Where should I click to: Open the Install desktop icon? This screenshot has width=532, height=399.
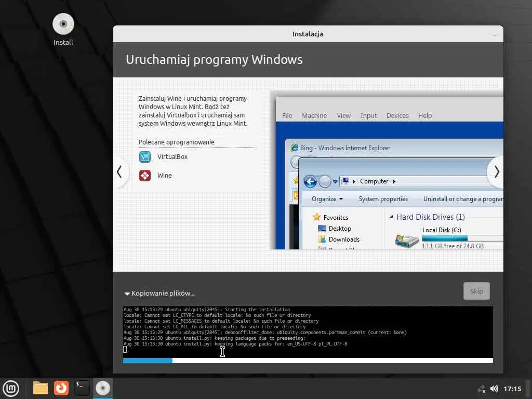tap(63, 29)
